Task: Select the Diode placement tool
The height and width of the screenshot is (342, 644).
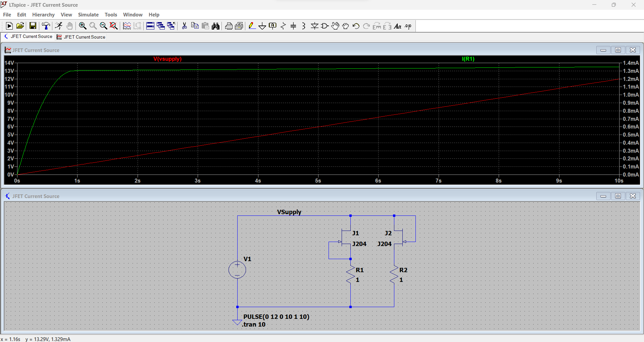Action: pos(314,26)
